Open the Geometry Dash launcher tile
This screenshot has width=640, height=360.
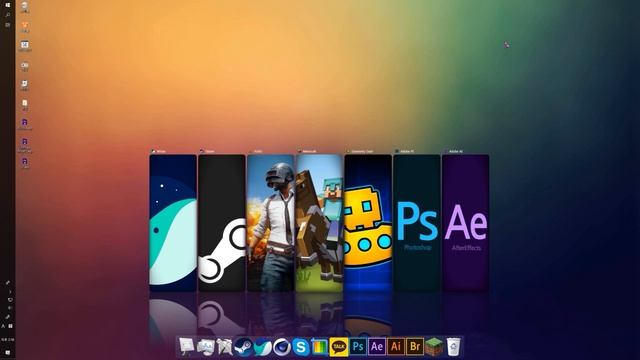[368, 223]
